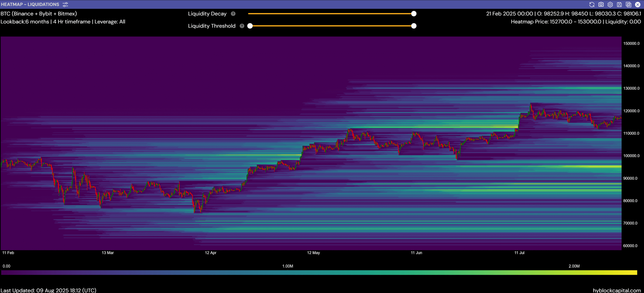Click Liquidity Decay help question mark
The image size is (644, 293).
coord(233,14)
